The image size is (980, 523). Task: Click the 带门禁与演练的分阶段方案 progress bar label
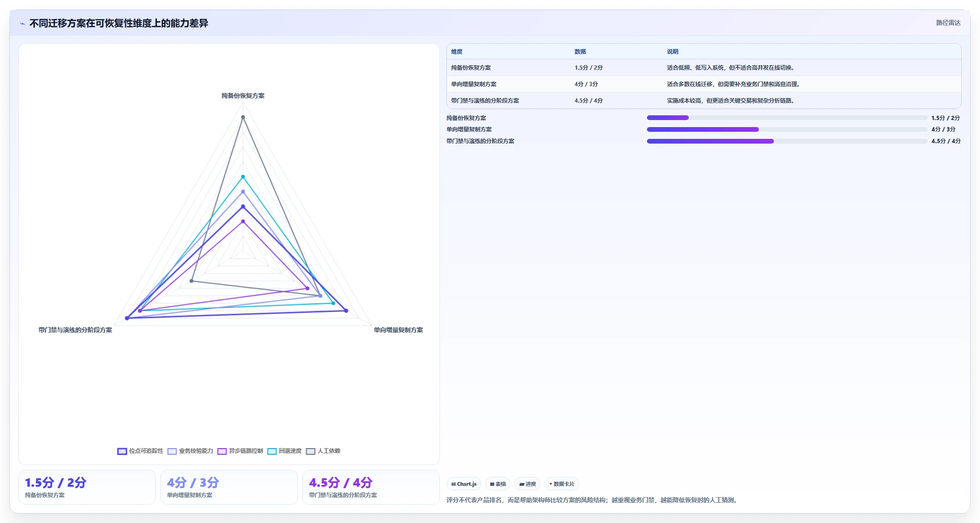pyautogui.click(x=480, y=141)
